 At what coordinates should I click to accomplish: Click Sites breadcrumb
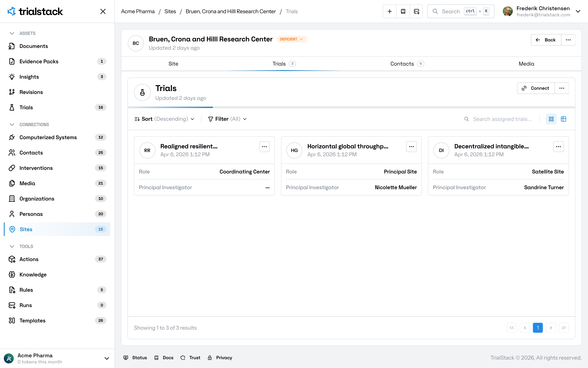170,11
